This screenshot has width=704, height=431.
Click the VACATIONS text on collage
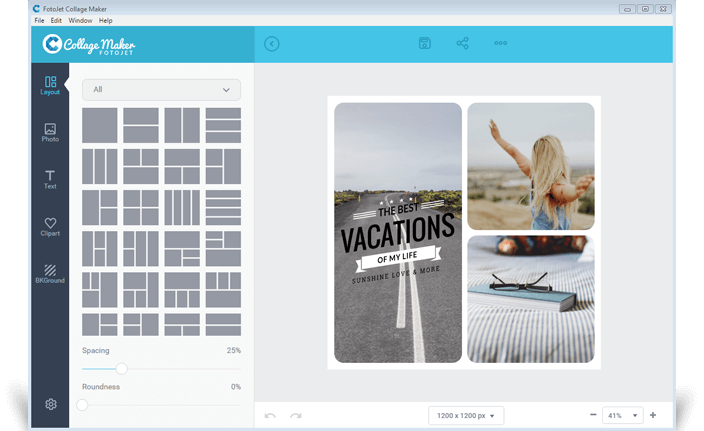click(398, 232)
